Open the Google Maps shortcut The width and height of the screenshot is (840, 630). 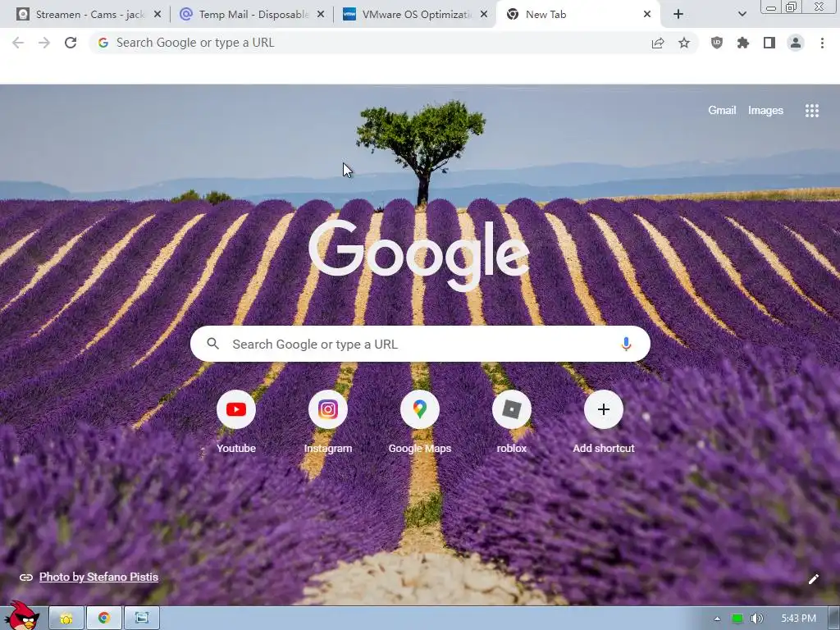420,422
